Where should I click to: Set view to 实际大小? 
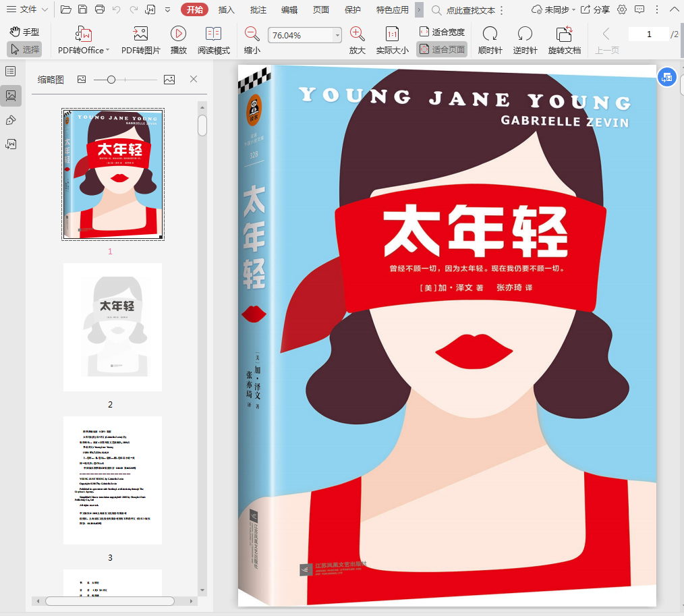(392, 40)
